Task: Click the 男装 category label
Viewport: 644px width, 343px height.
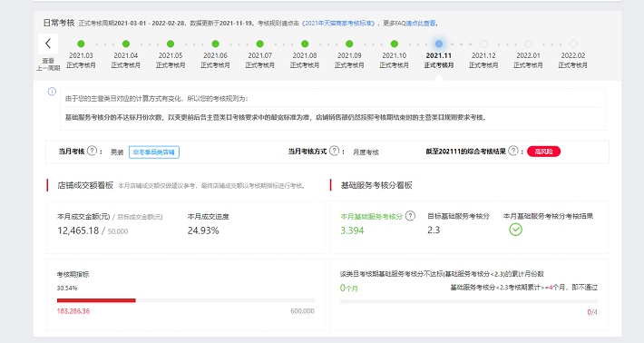Action: tap(117, 152)
